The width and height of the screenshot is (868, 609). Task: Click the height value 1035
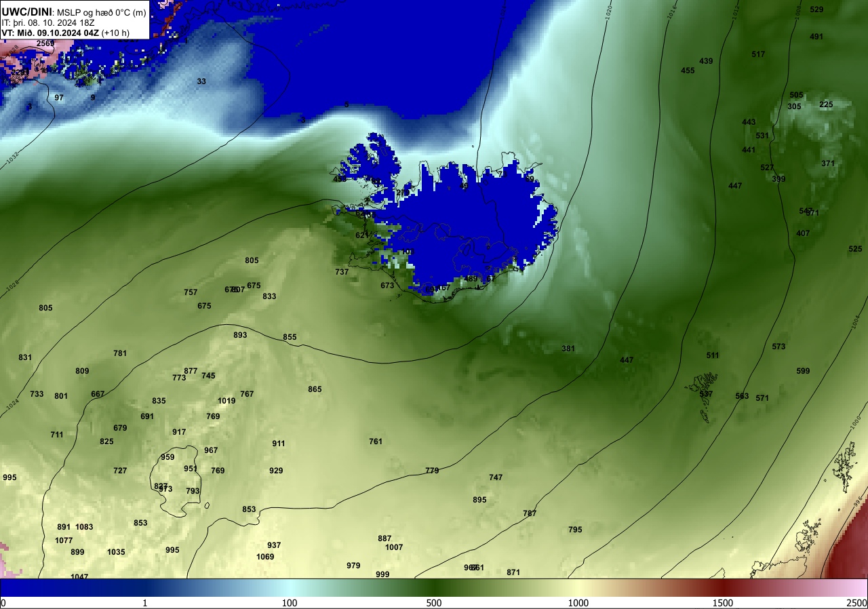[x=116, y=552]
